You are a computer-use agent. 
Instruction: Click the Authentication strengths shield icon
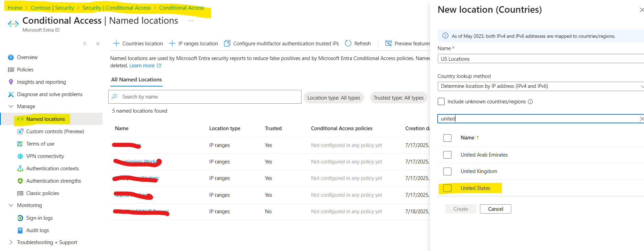20,181
